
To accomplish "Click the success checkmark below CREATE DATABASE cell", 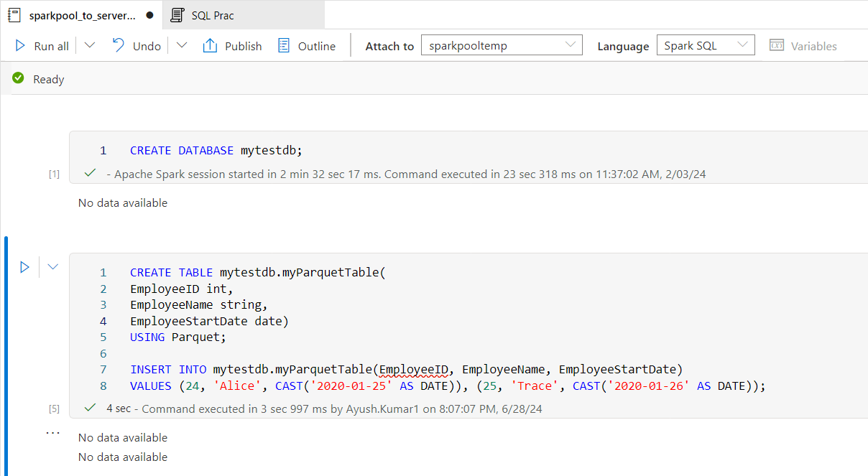I will coord(89,173).
